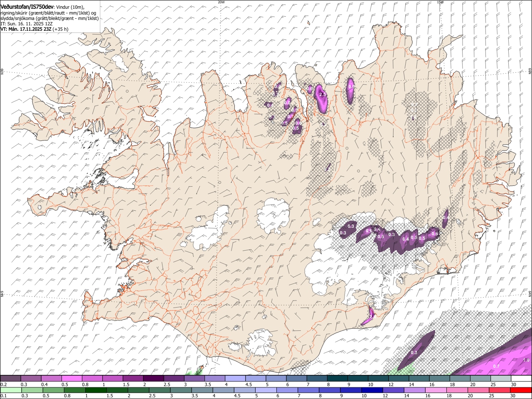Click the "20W" longitude label
The image size is (532, 399).
click(221, 2)
